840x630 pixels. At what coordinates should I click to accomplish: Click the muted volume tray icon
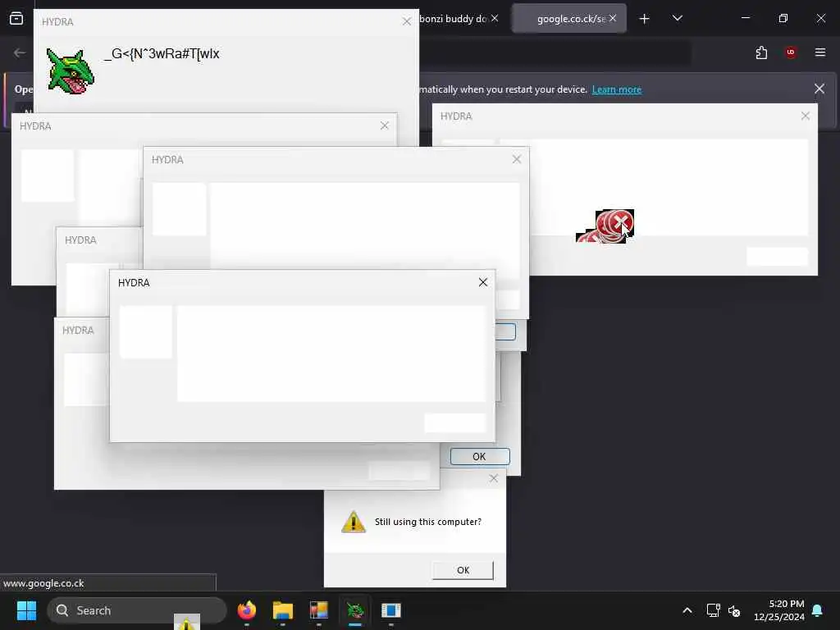(734, 610)
